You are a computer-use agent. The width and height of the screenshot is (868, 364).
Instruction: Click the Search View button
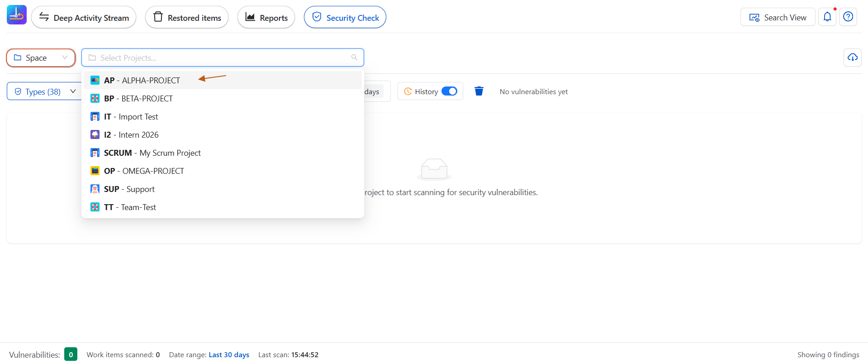(778, 17)
